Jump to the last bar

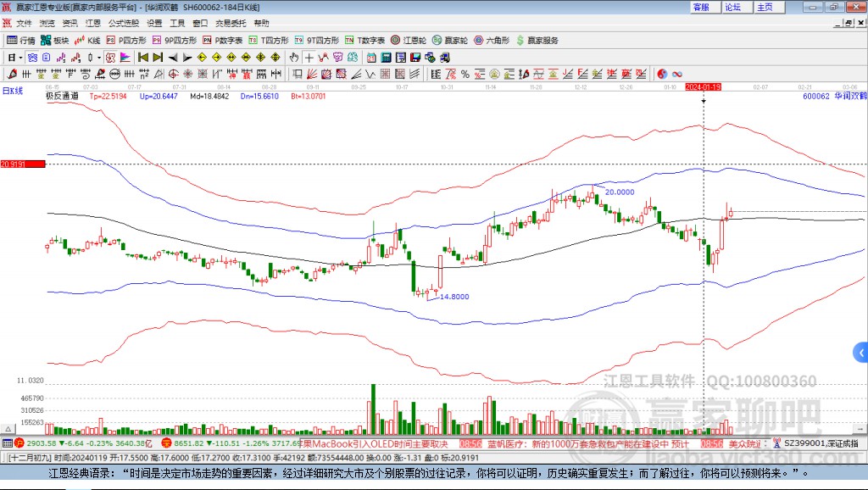coord(158,58)
